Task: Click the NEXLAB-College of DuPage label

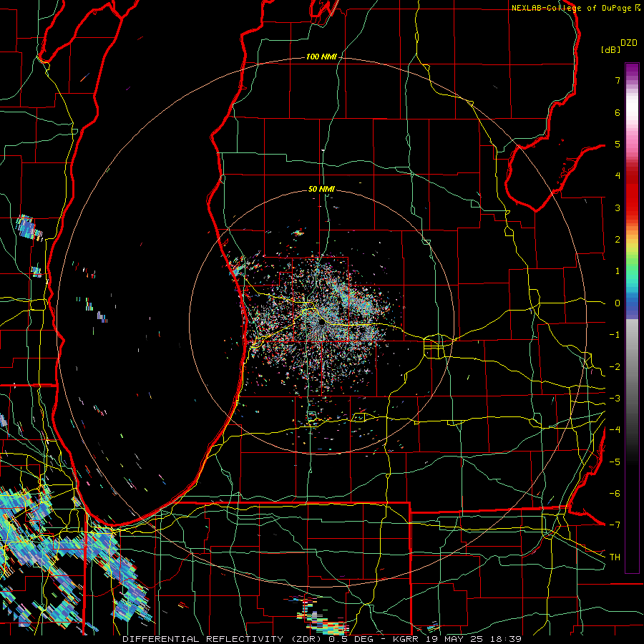Action: 573,8
